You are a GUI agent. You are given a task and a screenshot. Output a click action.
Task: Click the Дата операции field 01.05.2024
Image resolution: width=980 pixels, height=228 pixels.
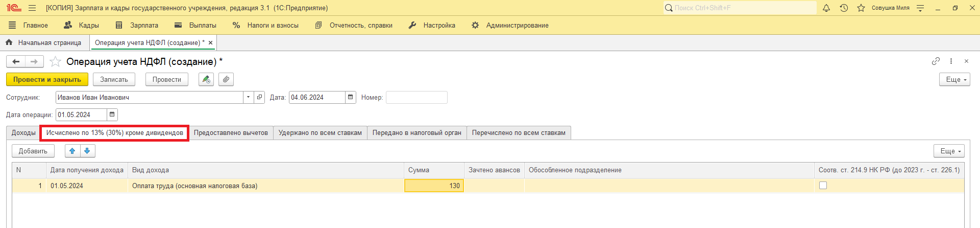click(81, 115)
